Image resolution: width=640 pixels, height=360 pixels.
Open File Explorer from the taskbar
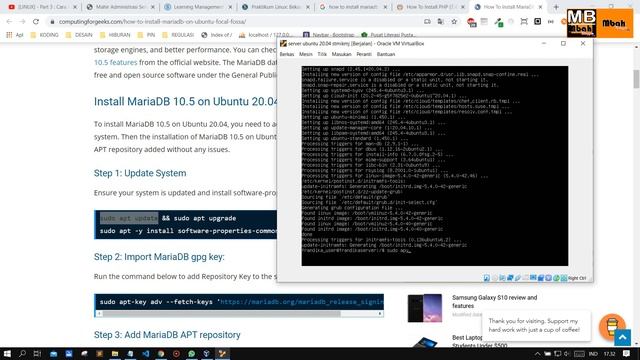click(x=115, y=353)
